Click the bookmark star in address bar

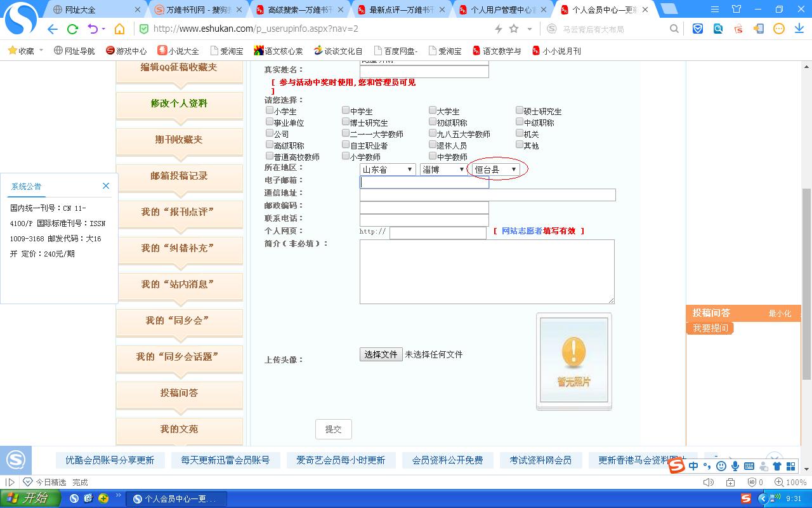(x=514, y=29)
